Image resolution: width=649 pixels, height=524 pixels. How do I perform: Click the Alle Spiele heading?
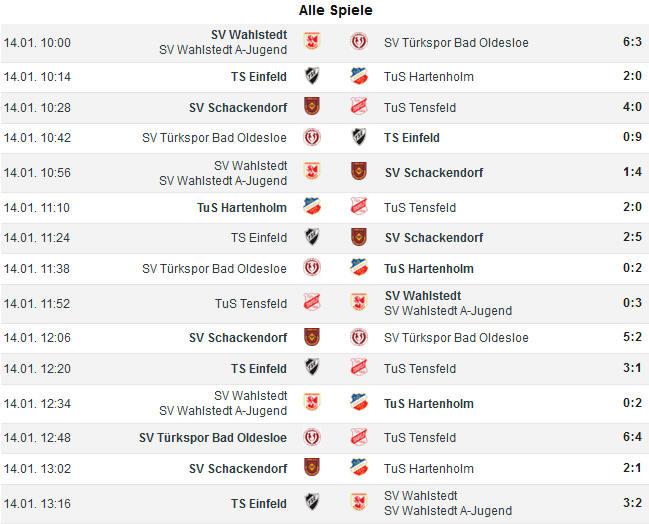tap(336, 10)
